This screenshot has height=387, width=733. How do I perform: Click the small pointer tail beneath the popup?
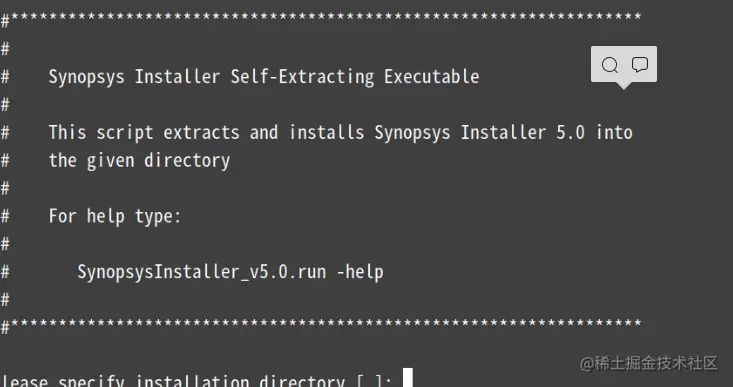(x=624, y=86)
